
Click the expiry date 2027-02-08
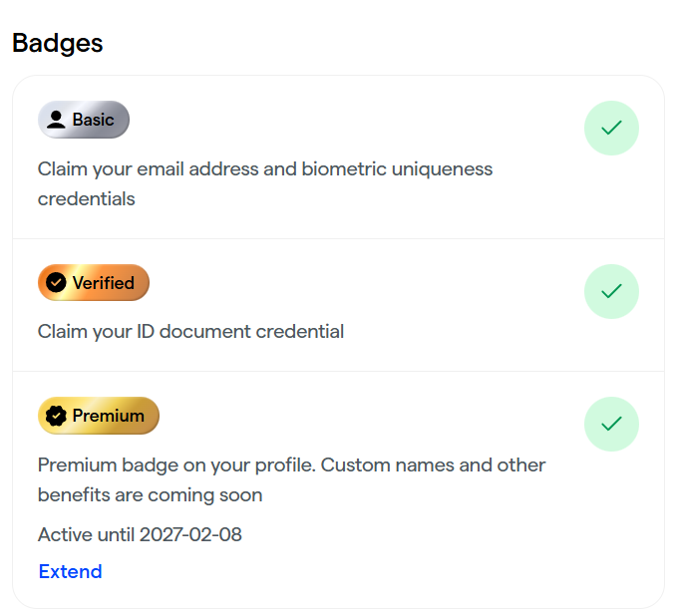pos(190,534)
